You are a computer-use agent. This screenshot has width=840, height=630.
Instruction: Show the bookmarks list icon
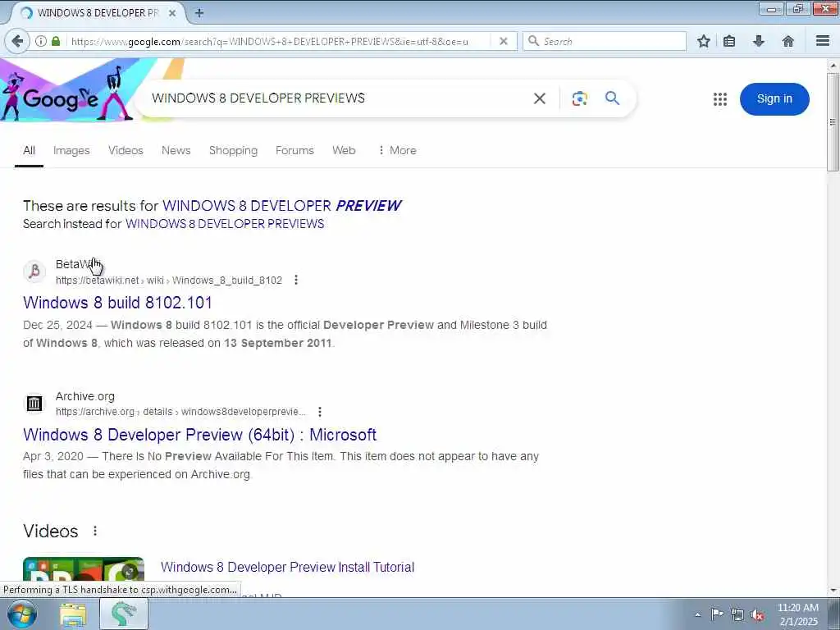[x=729, y=41]
